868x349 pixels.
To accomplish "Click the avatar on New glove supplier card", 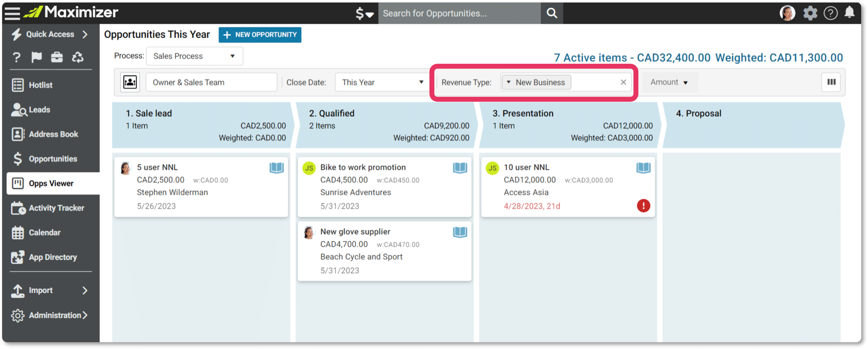I will (x=309, y=233).
